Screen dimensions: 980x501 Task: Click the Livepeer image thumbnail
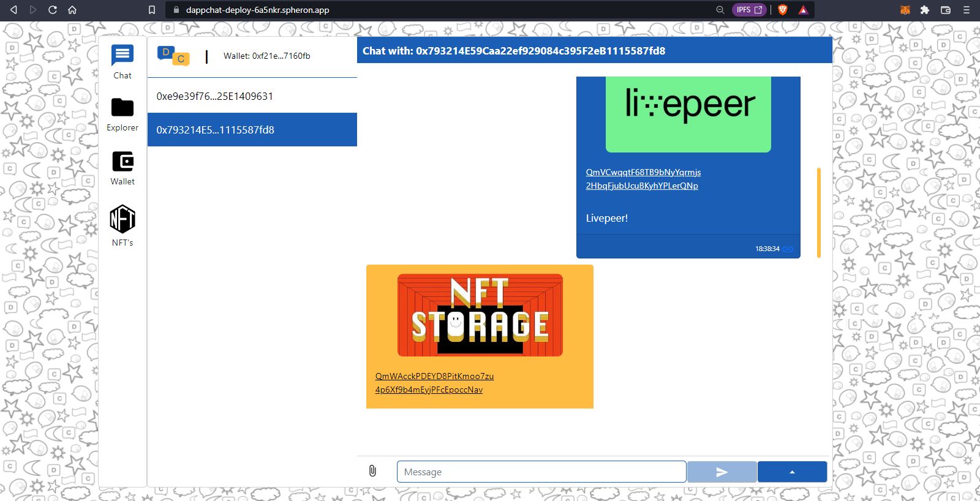688,115
